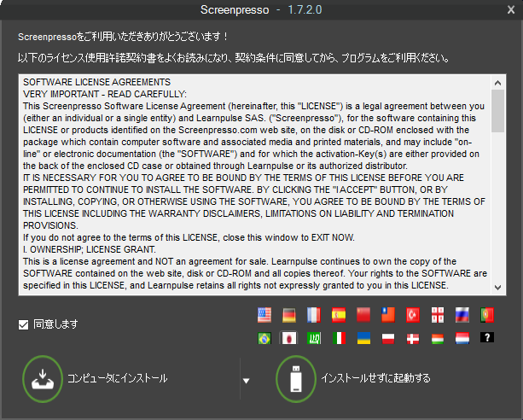The height and width of the screenshot is (420, 523).
Task: Choose the Polish flag language
Action: pos(388,338)
